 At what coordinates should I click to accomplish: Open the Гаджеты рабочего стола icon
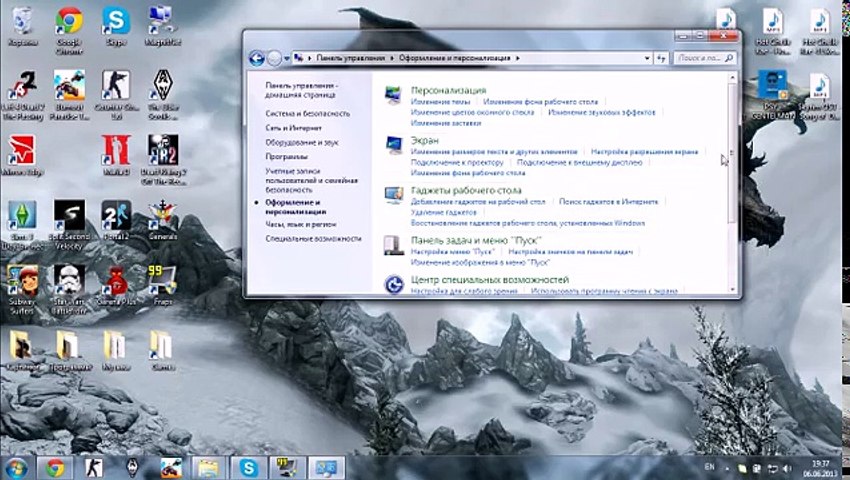394,195
